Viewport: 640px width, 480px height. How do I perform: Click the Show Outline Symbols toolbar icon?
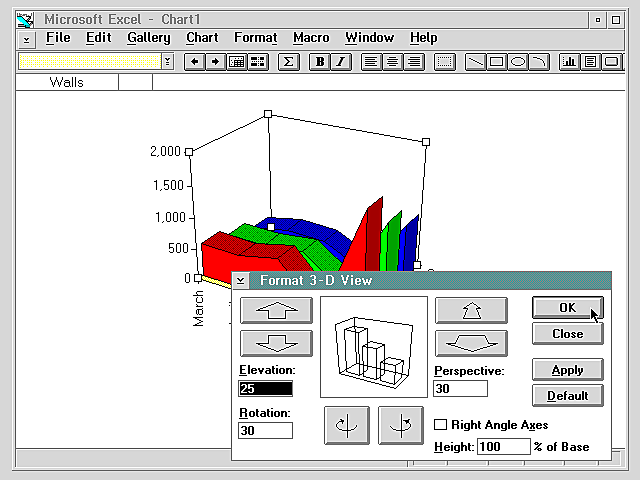[237, 62]
